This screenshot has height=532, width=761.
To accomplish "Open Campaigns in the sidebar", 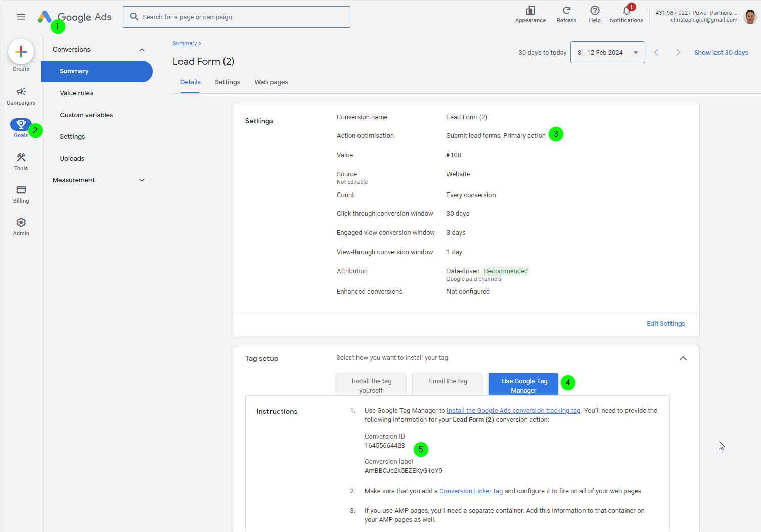I will (21, 96).
